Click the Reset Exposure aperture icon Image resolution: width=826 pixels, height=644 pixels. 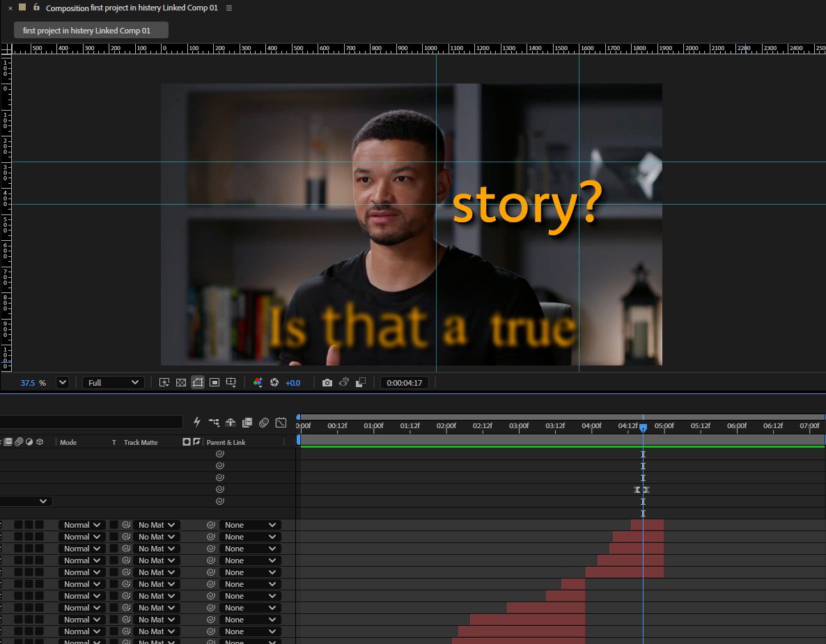click(274, 382)
